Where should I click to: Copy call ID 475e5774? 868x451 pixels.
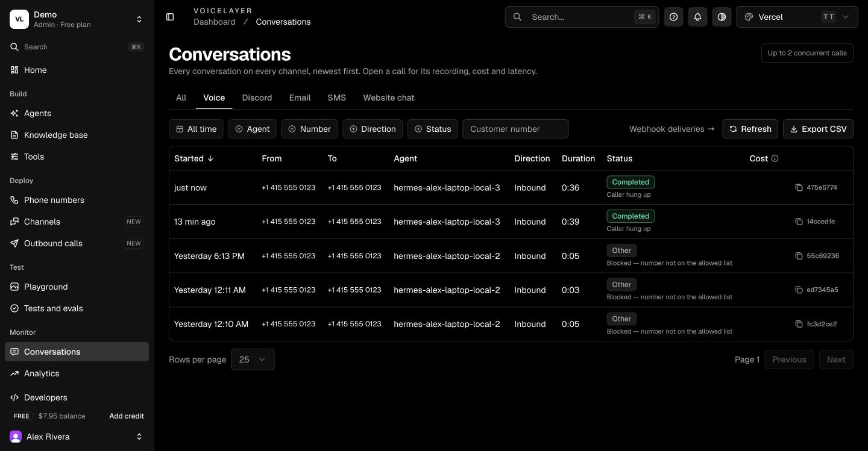click(799, 187)
